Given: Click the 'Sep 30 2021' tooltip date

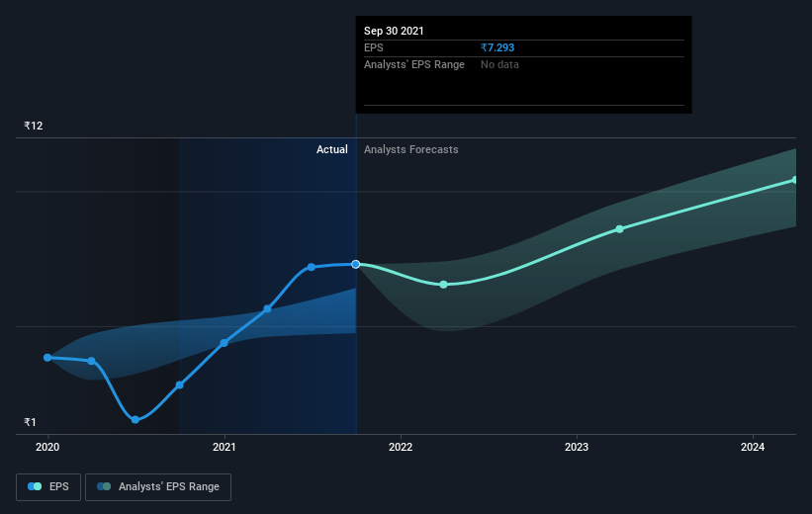Looking at the screenshot, I should (394, 31).
